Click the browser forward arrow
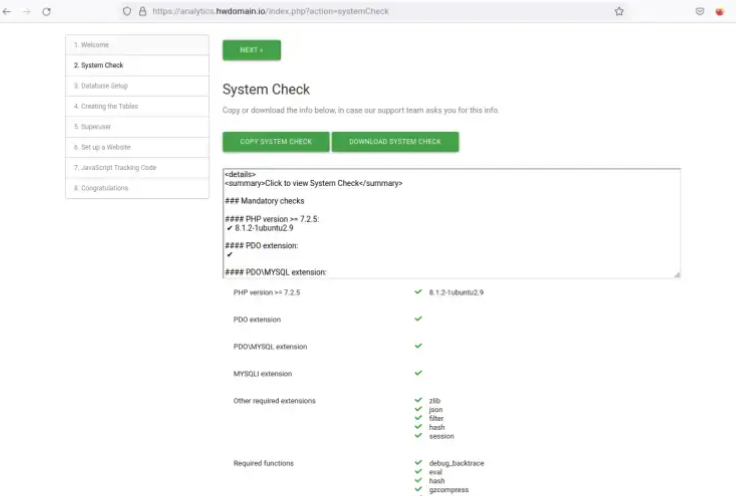736x496 pixels. 26,11
